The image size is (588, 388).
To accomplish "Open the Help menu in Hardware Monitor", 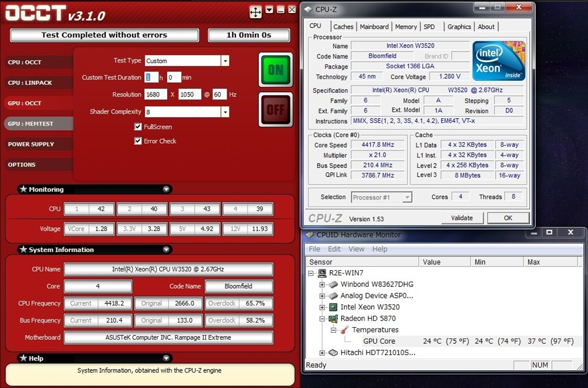I will pos(380,249).
